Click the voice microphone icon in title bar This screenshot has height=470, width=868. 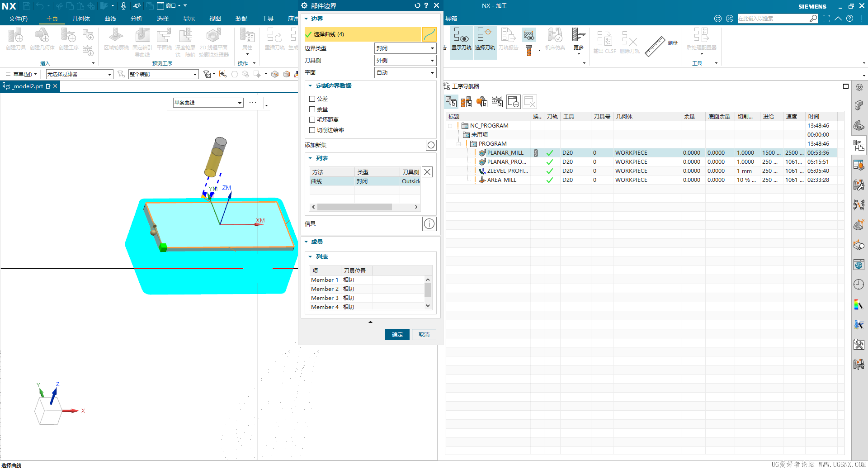[x=123, y=6]
